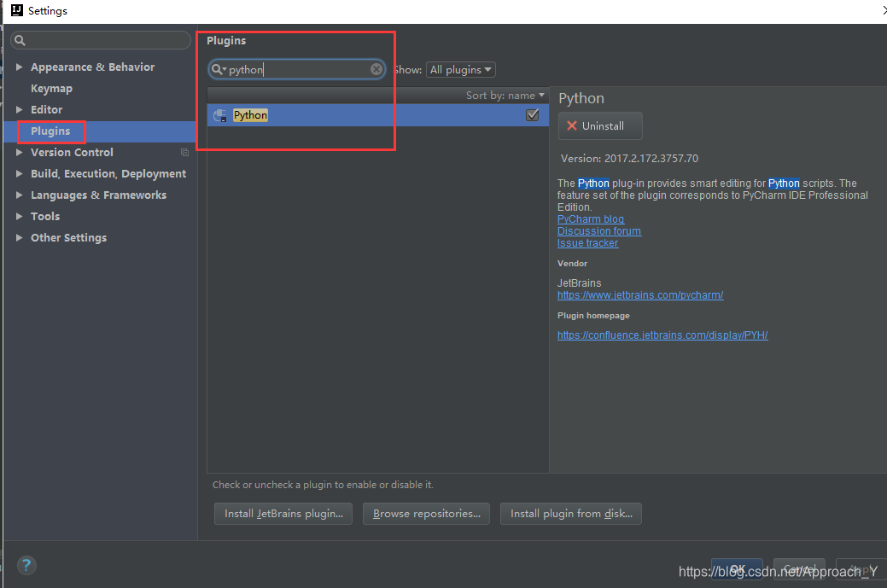The width and height of the screenshot is (887, 588).
Task: Click the Version Control project-level copy icon
Action: pos(184,152)
